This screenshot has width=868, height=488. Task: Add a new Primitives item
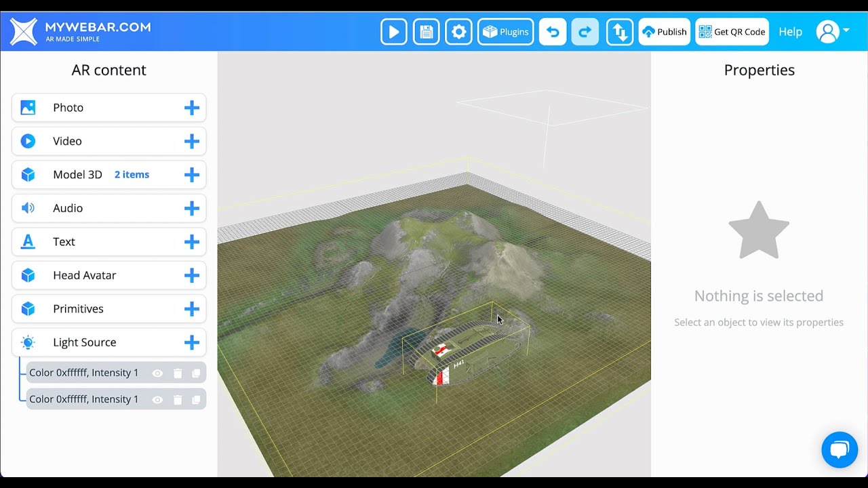(x=192, y=309)
